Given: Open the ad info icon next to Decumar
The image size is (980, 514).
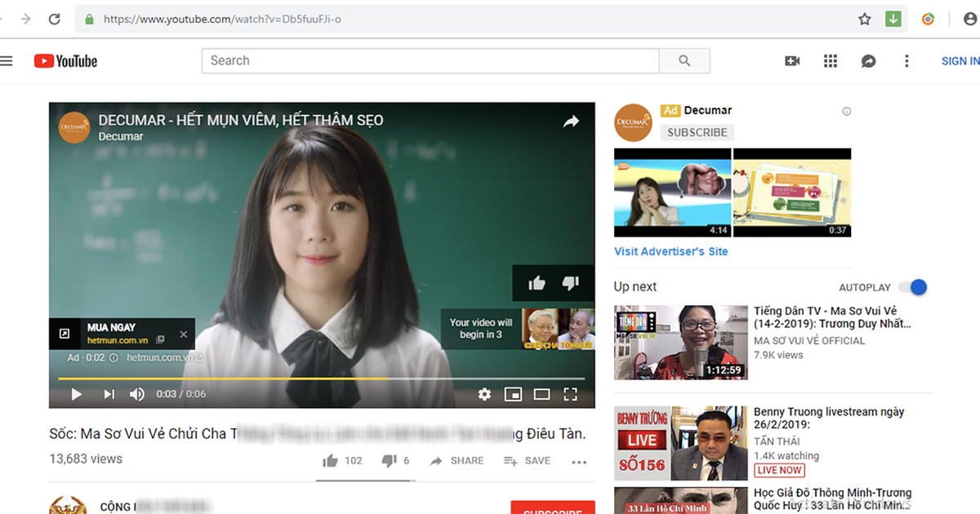Looking at the screenshot, I should [846, 111].
